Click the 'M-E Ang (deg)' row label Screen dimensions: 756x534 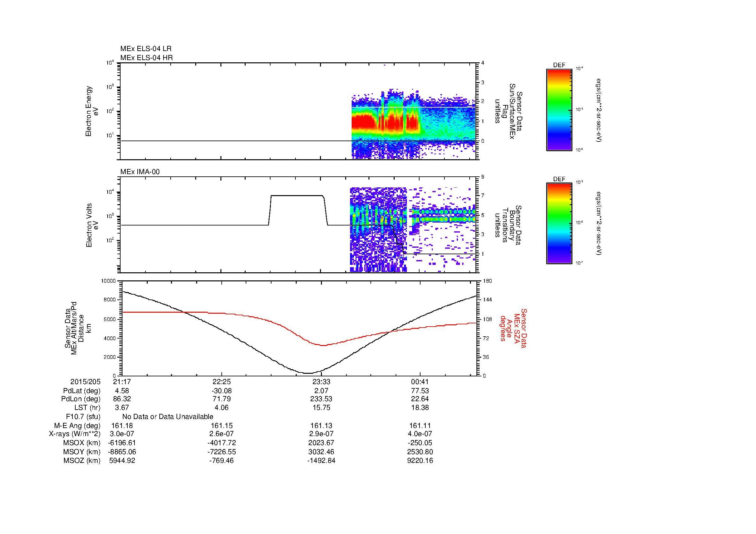77,426
